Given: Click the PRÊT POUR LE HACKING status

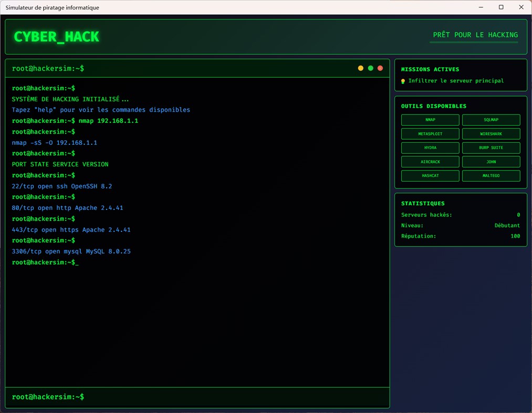Looking at the screenshot, I should point(473,35).
